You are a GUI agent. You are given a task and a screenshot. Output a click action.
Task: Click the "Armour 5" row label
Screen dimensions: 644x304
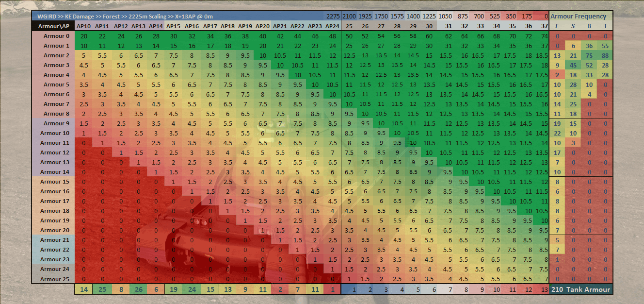pos(53,84)
